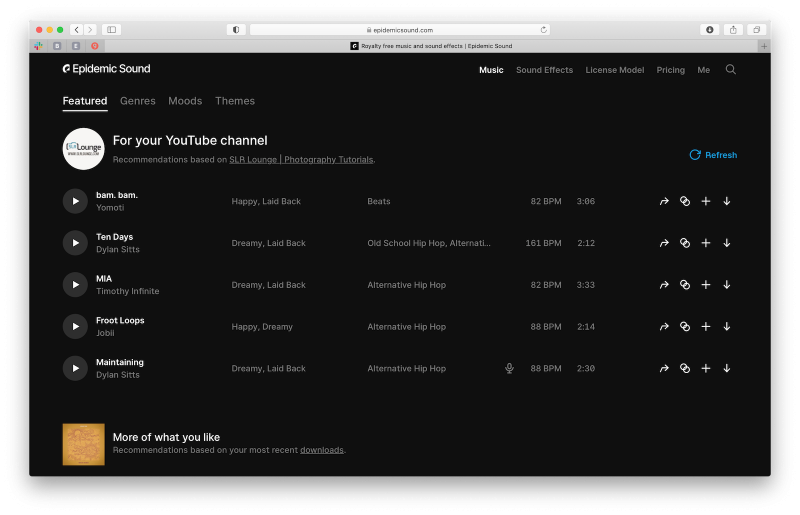The image size is (800, 515).
Task: Open Safari downloads list
Action: point(710,30)
